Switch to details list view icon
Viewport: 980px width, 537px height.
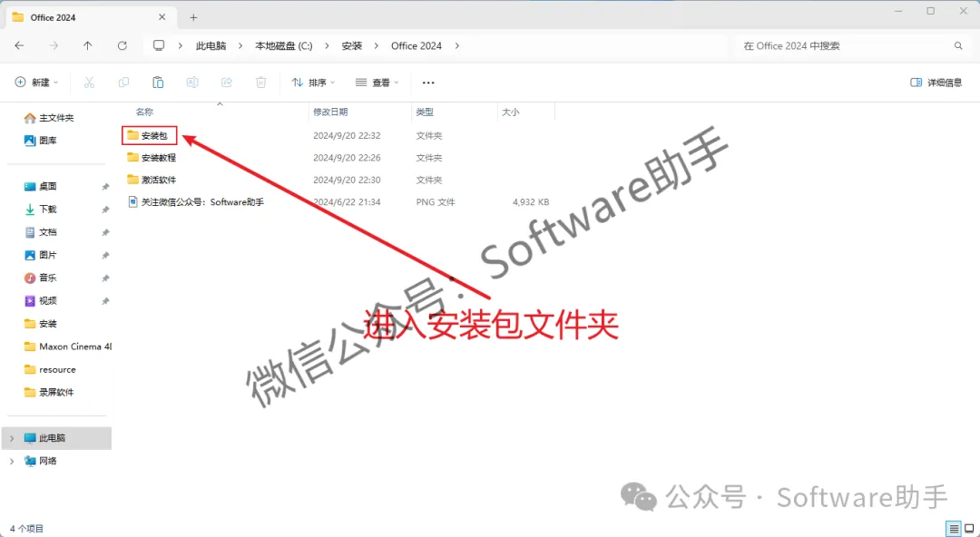tap(953, 528)
